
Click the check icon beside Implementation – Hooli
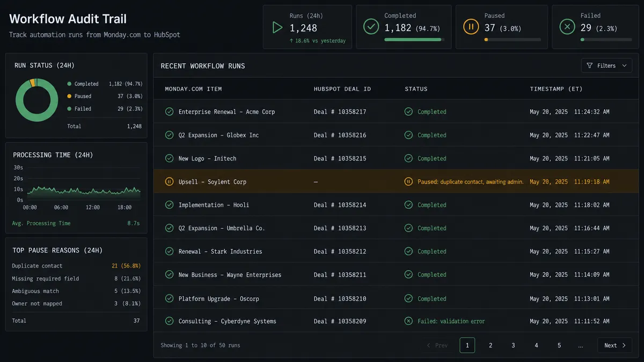(169, 205)
